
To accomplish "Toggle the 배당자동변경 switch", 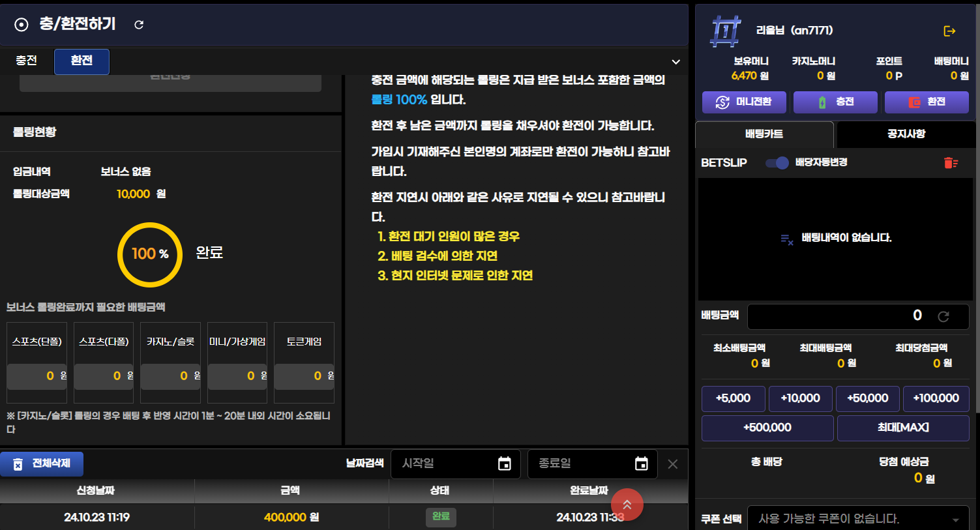I will coord(777,163).
